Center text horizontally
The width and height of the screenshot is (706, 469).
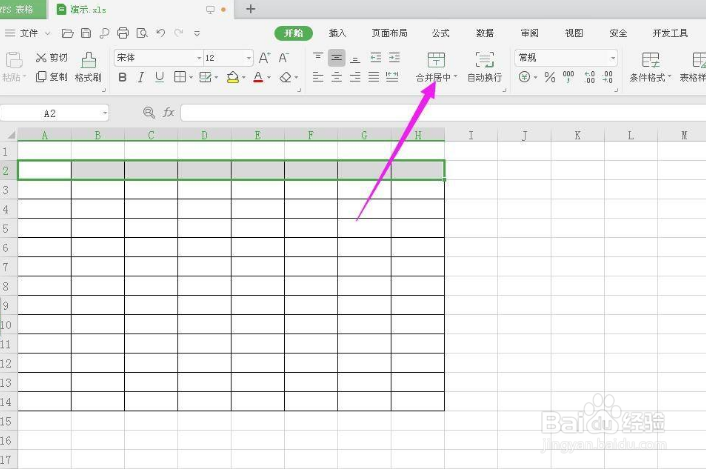click(336, 77)
